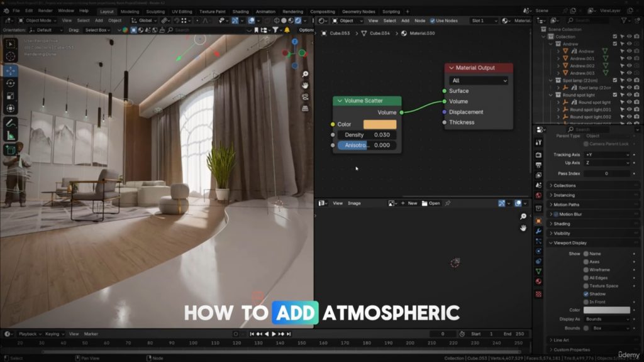
Task: Open the File menu
Action: coord(16,11)
